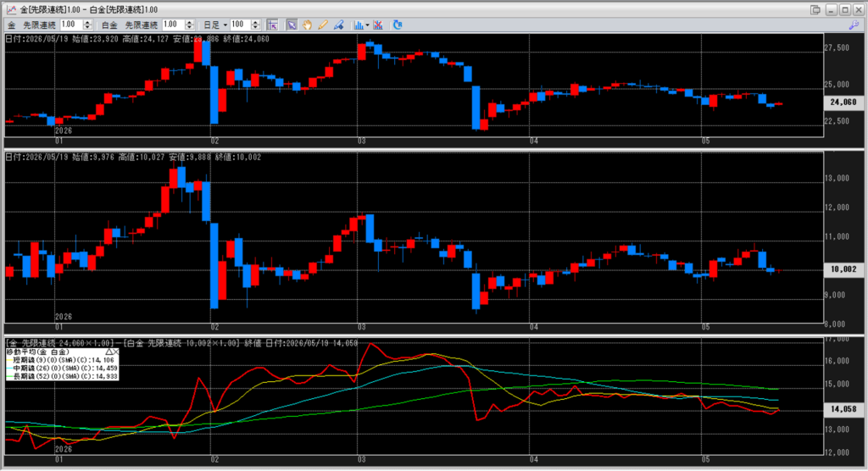Choose the pencil drawing tool
868x471 pixels.
pyautogui.click(x=323, y=25)
